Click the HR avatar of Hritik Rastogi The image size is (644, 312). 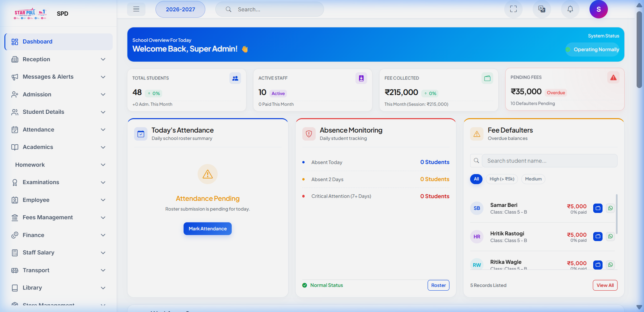[x=477, y=237]
